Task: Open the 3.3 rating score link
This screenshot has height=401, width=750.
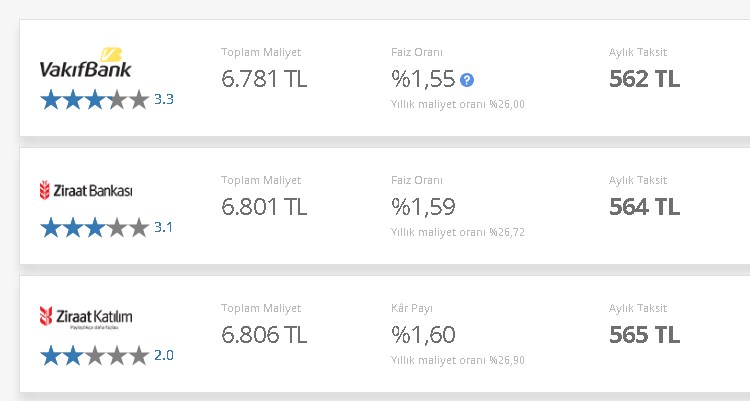Action: pos(164,100)
